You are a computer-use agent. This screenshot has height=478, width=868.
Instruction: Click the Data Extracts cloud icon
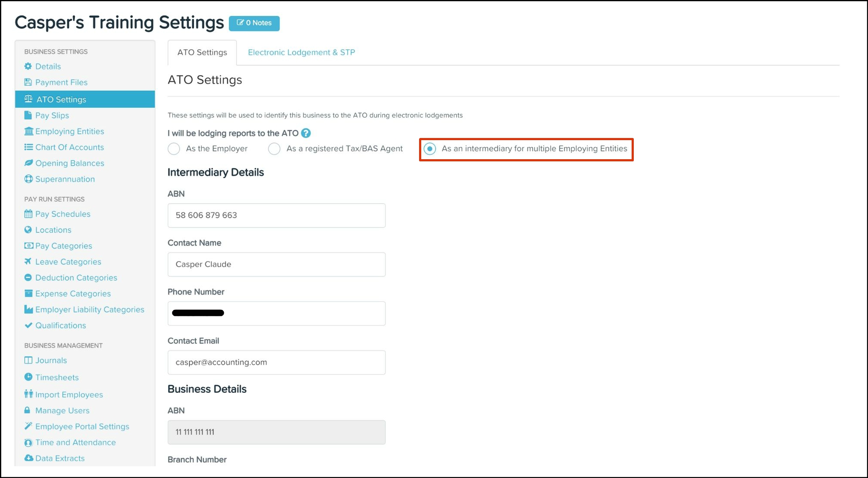pos(29,458)
